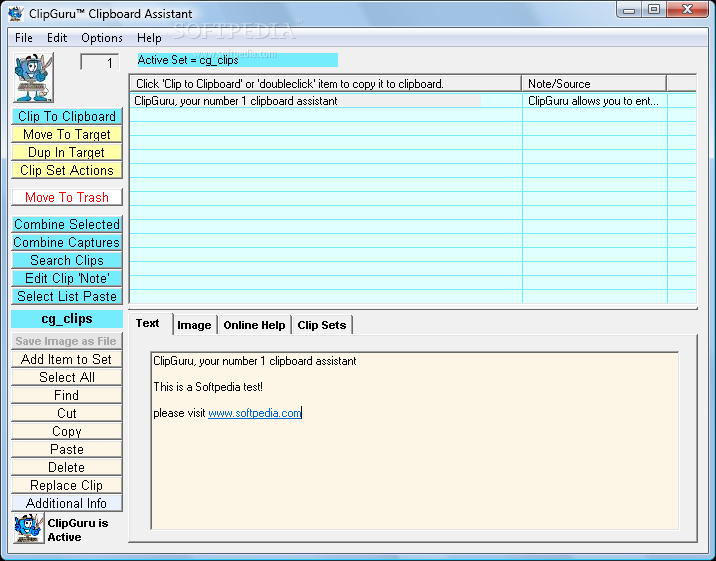Screen dimensions: 716x561
Task: Minimize the ClipGuru window
Action: pyautogui.click(x=629, y=10)
